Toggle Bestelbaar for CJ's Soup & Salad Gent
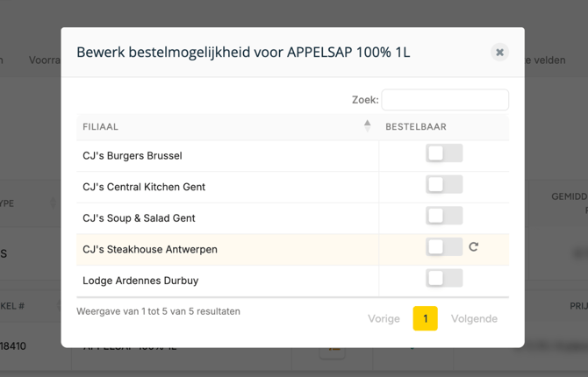Image resolution: width=588 pixels, height=377 pixels. 444,216
